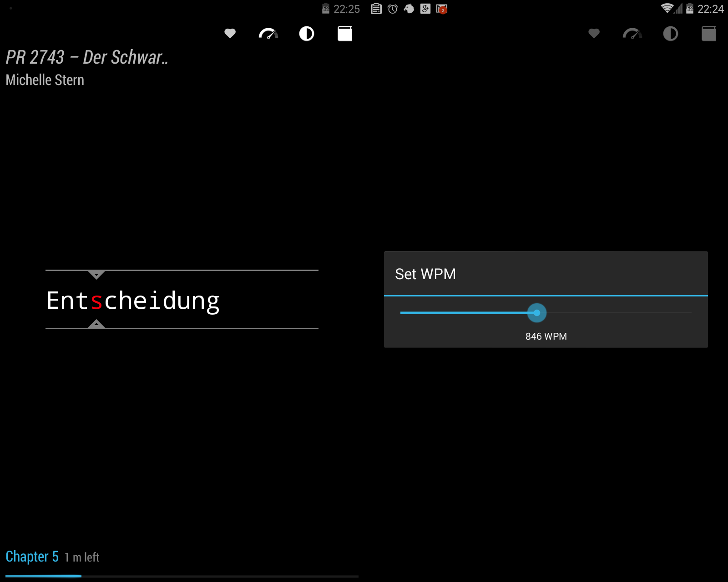
Task: Tap the Google+ notification icon in status bar
Action: pyautogui.click(x=425, y=9)
